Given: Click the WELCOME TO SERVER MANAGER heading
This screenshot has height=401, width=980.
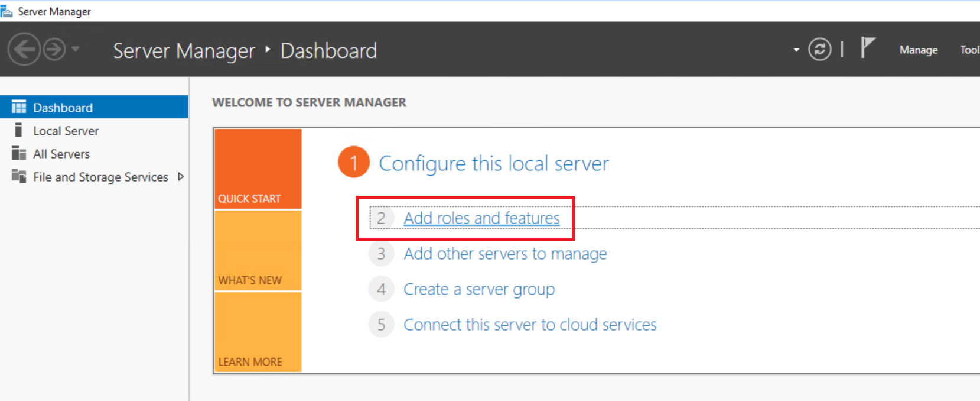Looking at the screenshot, I should [309, 102].
